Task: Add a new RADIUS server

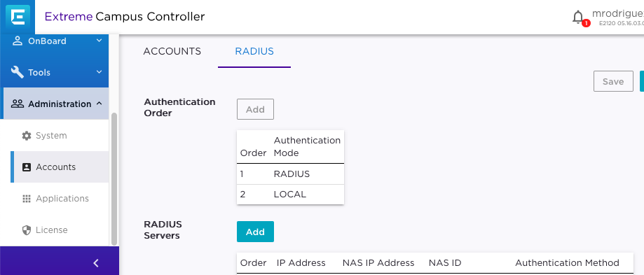Action: tap(255, 232)
